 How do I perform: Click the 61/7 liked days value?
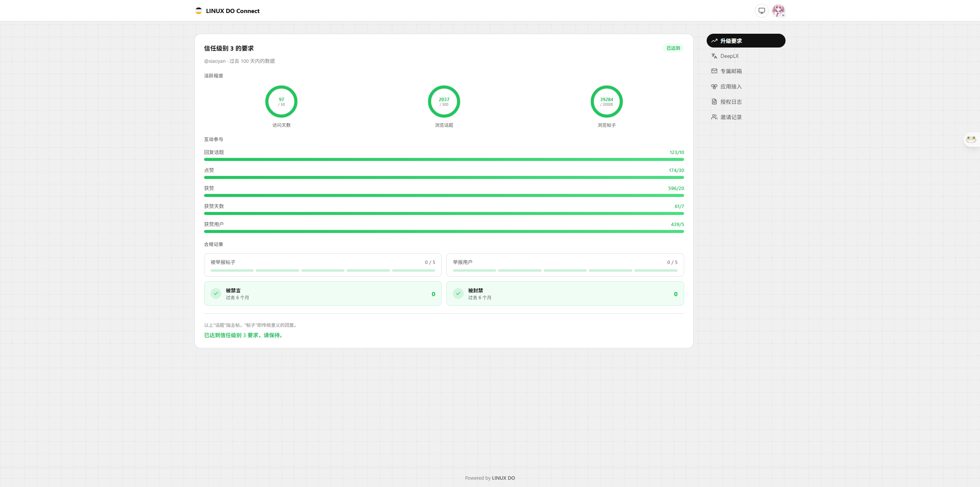(679, 207)
